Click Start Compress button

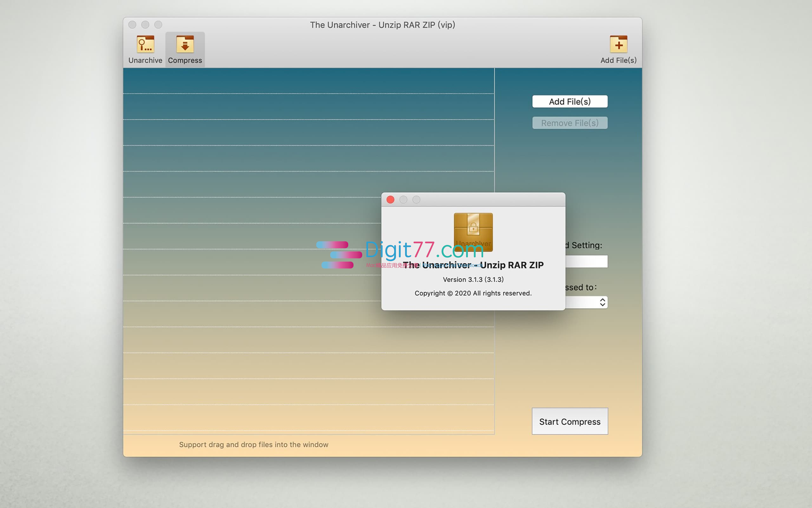(x=570, y=421)
